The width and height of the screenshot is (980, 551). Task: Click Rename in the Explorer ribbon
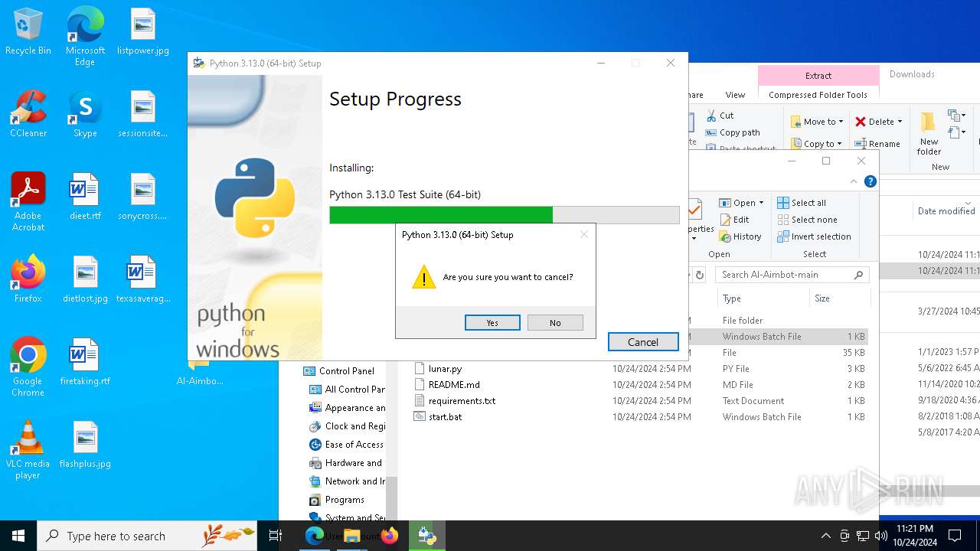point(877,143)
